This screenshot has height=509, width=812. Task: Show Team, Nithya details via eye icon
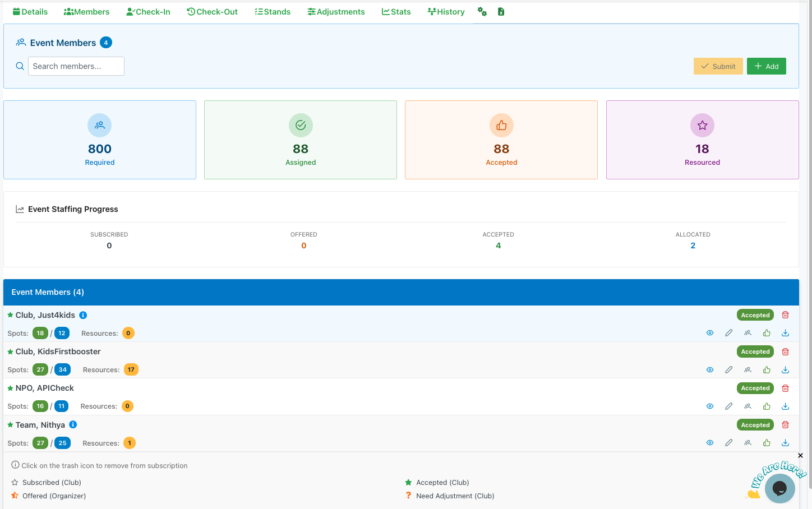pos(710,443)
